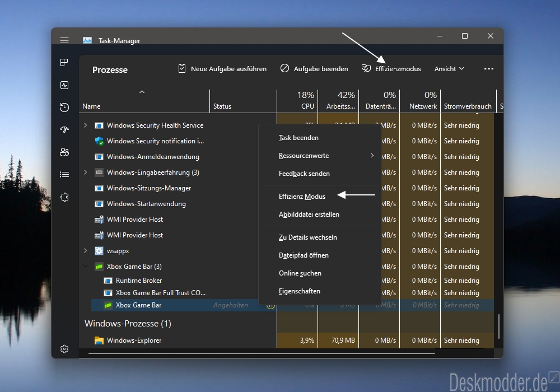Expand Windows-Eingabeerfahrung (3) group
The width and height of the screenshot is (560, 392).
(85, 172)
